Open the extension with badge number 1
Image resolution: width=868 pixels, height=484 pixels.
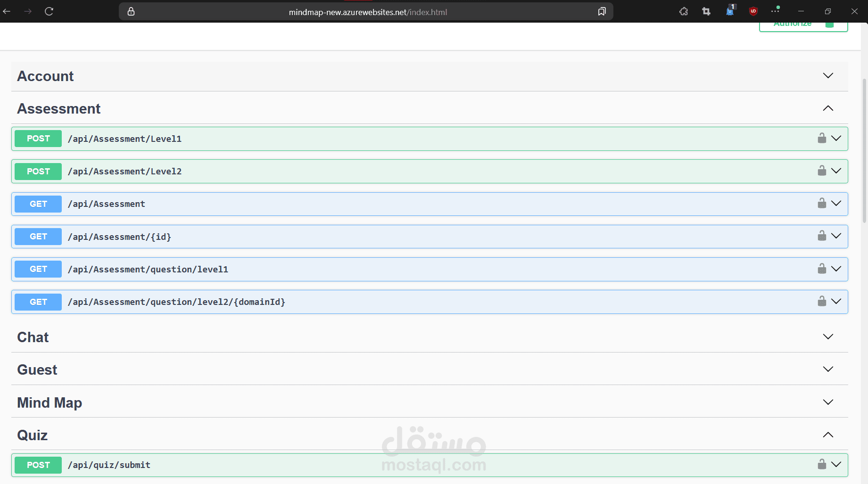pos(730,10)
